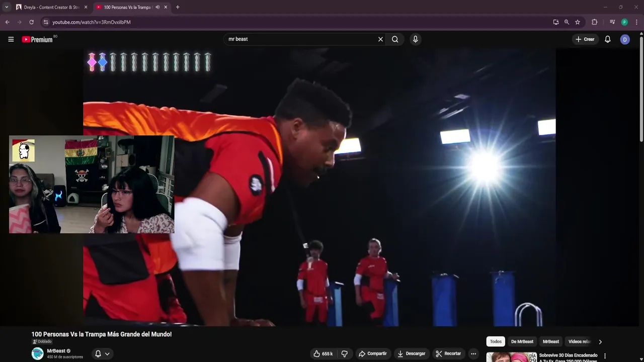Image resolution: width=644 pixels, height=362 pixels.
Task: Bookmark this page with the star
Action: click(578, 22)
